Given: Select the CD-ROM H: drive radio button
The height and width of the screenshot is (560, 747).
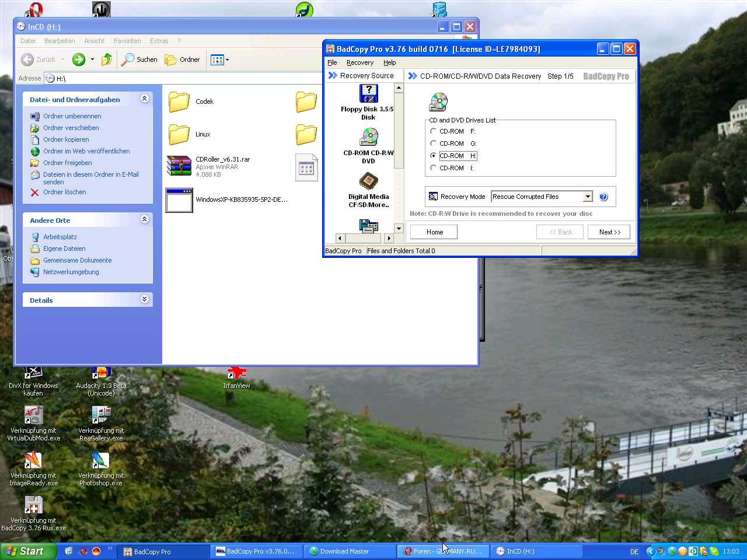Looking at the screenshot, I should pos(433,156).
